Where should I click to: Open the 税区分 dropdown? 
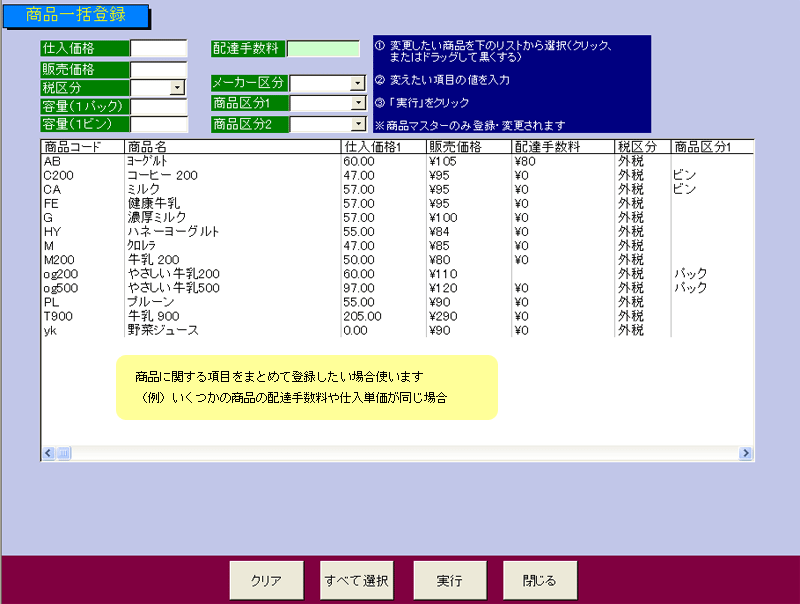[x=178, y=88]
